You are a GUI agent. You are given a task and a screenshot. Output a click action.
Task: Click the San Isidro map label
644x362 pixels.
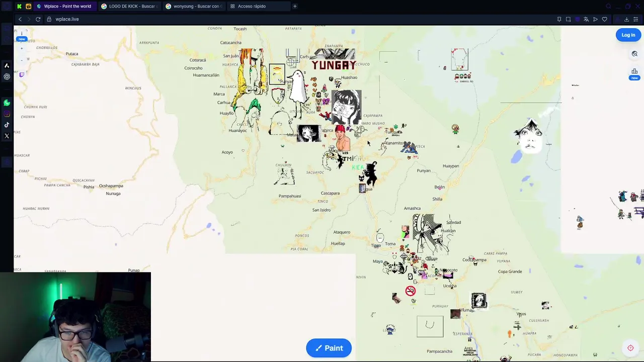tap(321, 210)
